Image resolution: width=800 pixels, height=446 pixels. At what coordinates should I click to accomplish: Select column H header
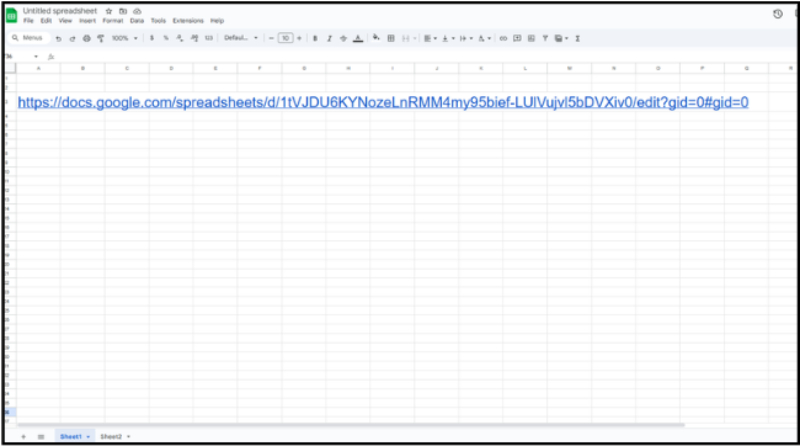[x=348, y=68]
